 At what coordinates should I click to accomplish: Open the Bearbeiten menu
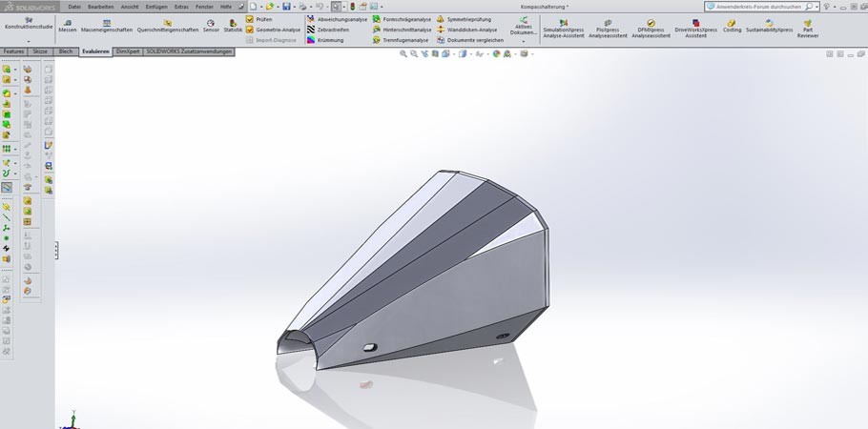pyautogui.click(x=101, y=7)
